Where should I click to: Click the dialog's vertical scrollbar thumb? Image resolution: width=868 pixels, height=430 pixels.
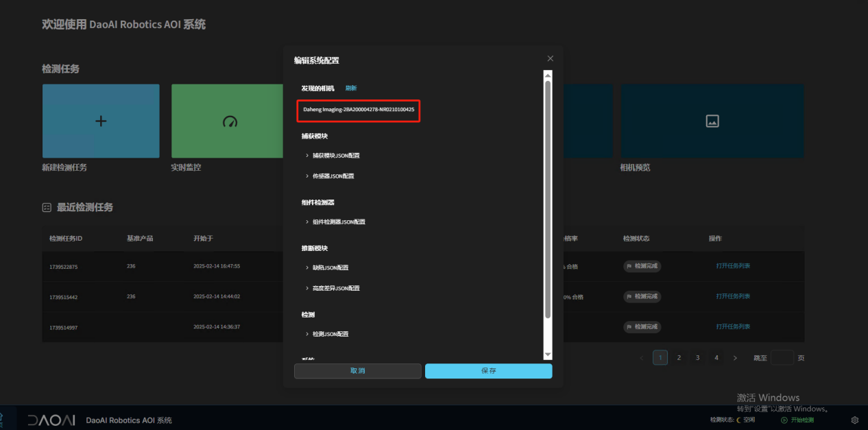coord(548,199)
